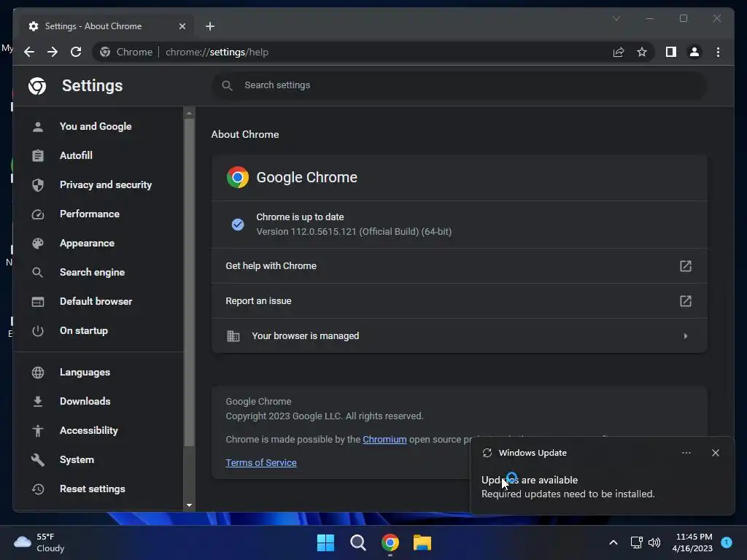Click the sidebar scrollbar down arrow
Image resolution: width=747 pixels, height=560 pixels.
tap(189, 505)
